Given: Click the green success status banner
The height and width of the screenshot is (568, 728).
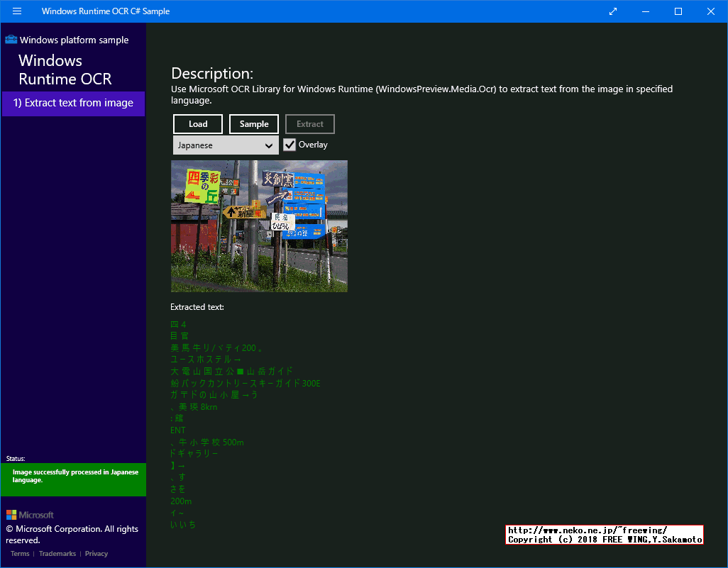Looking at the screenshot, I should [x=73, y=479].
